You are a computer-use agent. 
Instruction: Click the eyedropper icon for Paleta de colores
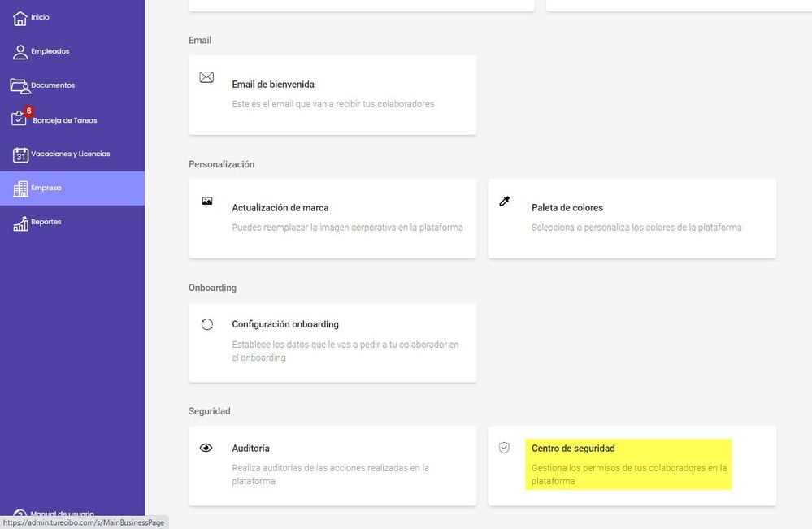point(505,202)
